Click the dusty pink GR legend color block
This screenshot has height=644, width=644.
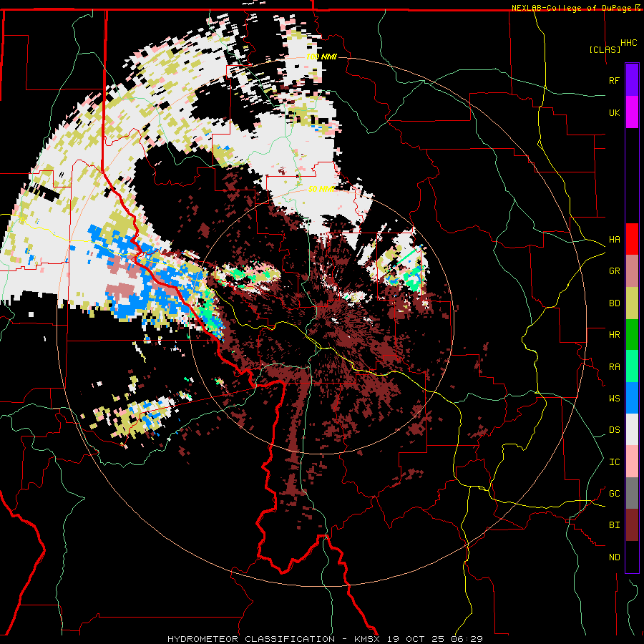click(632, 271)
